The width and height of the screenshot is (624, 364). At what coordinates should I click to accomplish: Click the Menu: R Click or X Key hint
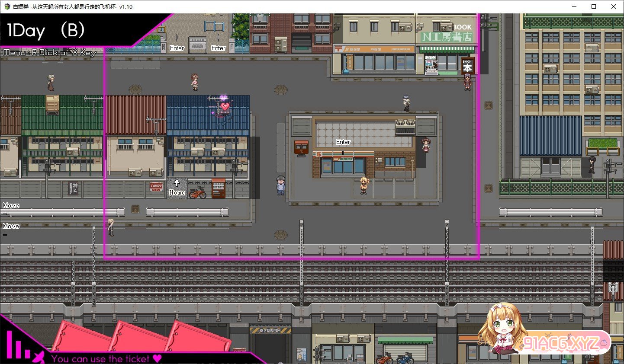(x=49, y=52)
